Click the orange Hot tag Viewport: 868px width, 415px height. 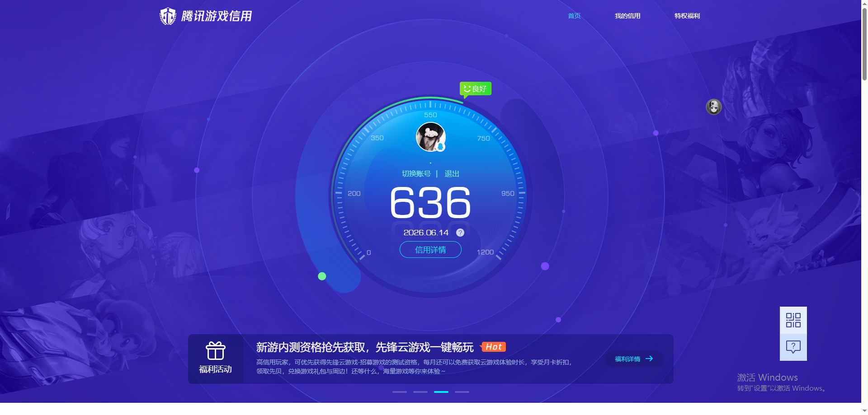tap(493, 347)
